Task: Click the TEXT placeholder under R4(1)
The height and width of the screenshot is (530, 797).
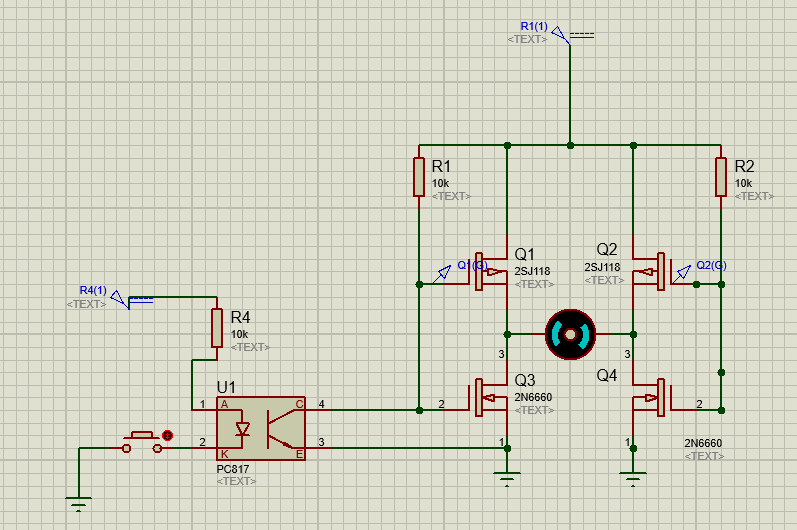Action: click(x=86, y=304)
